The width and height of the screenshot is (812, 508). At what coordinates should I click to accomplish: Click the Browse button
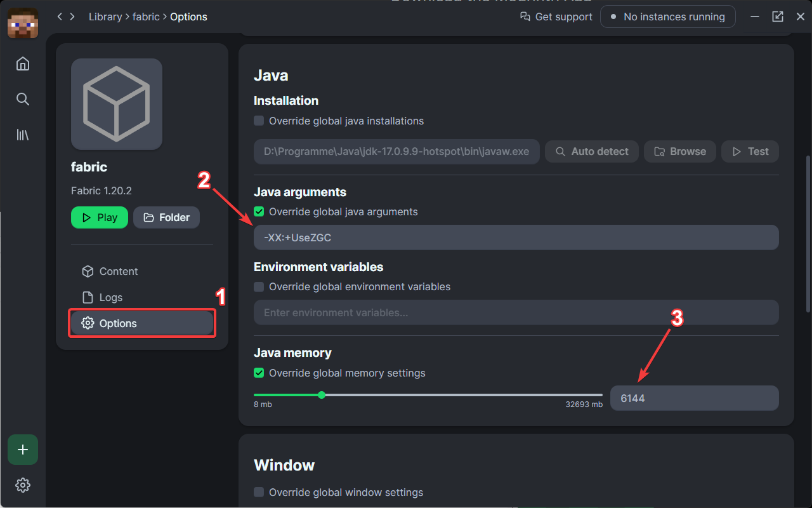(680, 152)
